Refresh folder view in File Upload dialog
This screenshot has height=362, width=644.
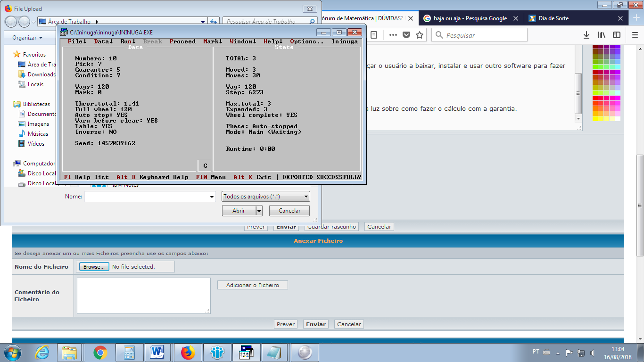tap(214, 22)
